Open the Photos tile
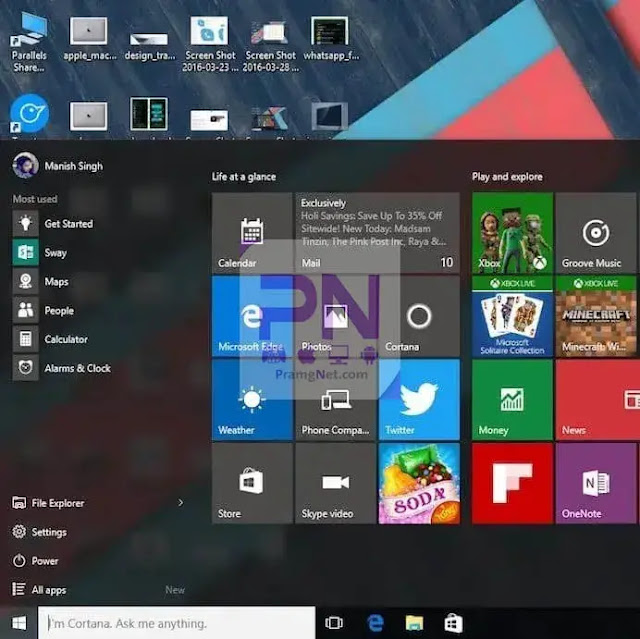640x639 pixels. point(335,316)
